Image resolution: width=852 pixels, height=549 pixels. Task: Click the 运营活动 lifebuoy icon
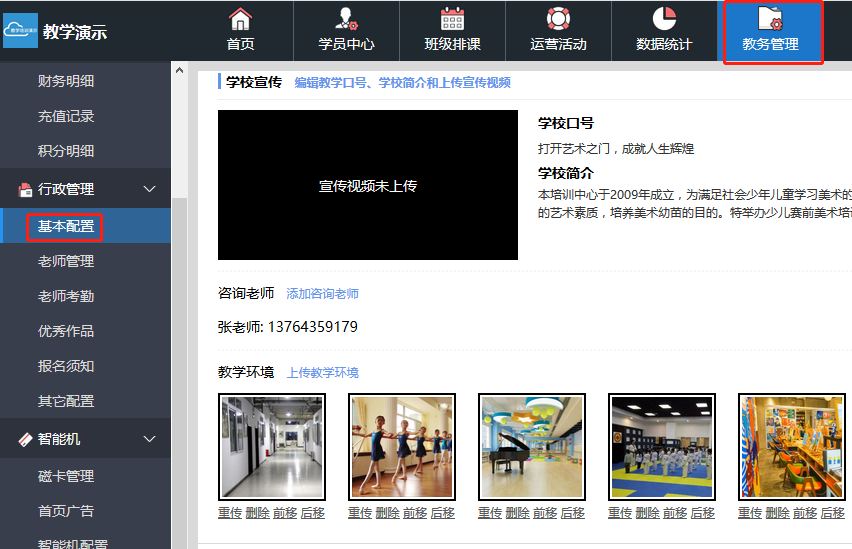(558, 19)
